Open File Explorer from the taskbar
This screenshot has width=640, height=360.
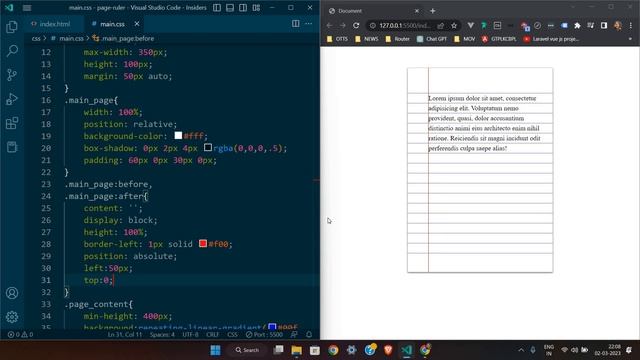pyautogui.click(x=297, y=350)
